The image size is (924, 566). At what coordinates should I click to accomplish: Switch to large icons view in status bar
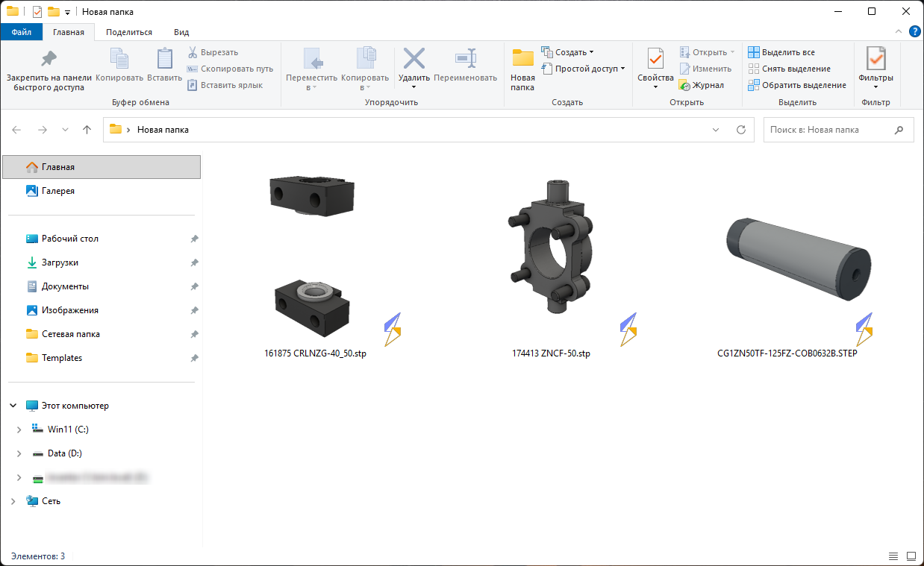(x=911, y=556)
